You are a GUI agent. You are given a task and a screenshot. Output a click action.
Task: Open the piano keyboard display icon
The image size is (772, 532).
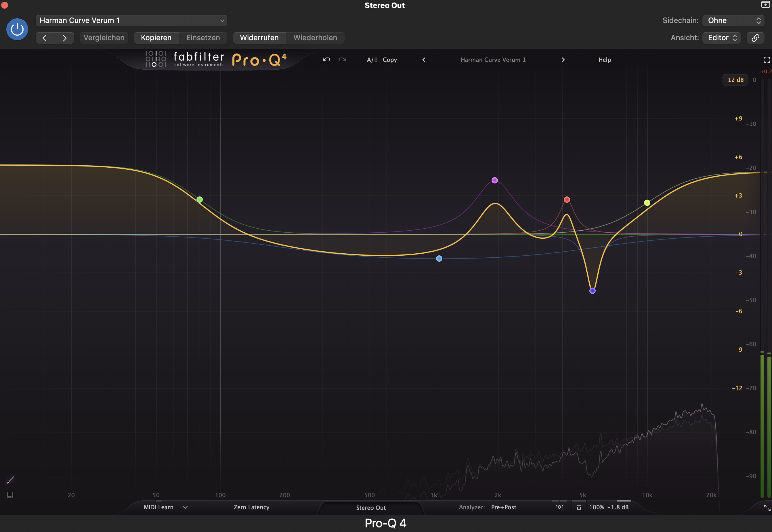pyautogui.click(x=10, y=495)
